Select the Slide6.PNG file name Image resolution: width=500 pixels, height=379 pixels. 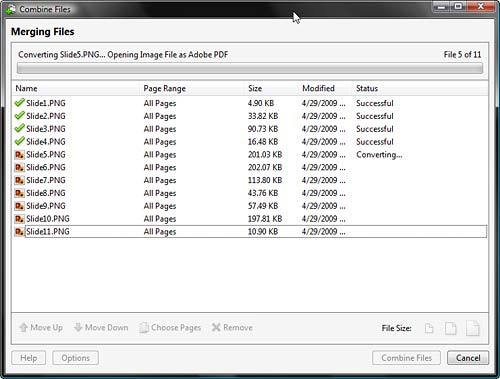(46, 167)
